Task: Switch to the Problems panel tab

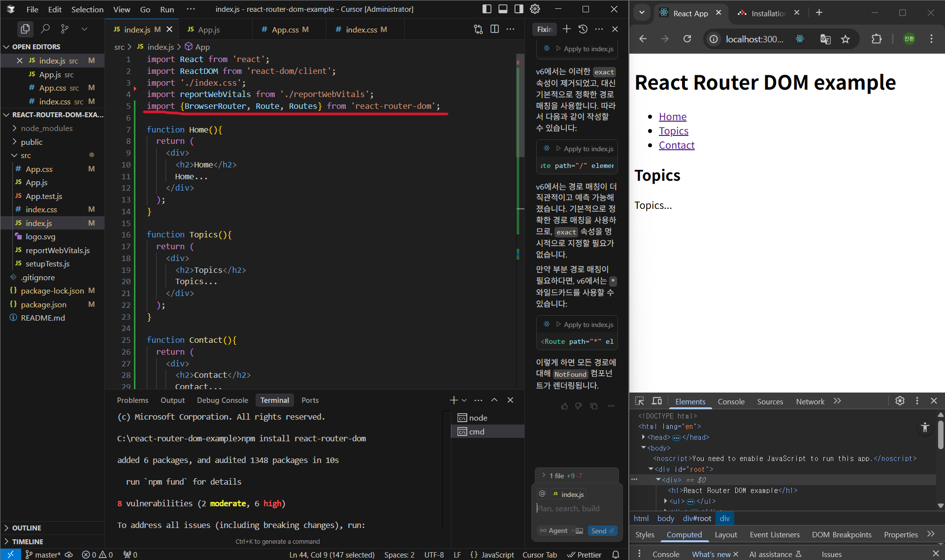Action: pos(132,400)
